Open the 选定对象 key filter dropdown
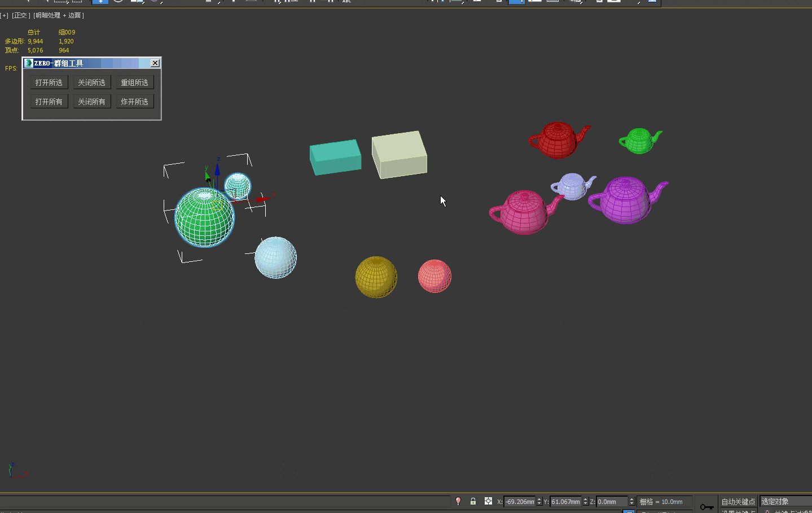The image size is (812, 513). point(785,501)
